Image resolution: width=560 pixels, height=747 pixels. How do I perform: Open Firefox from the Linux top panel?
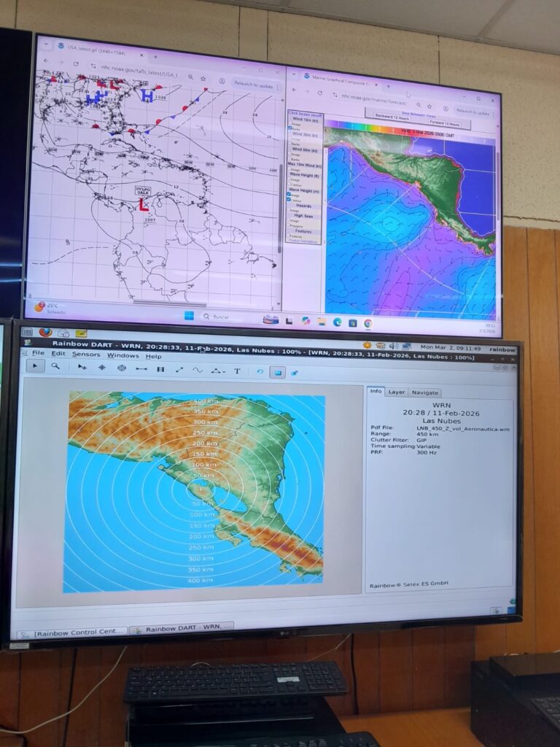pyautogui.click(x=45, y=332)
